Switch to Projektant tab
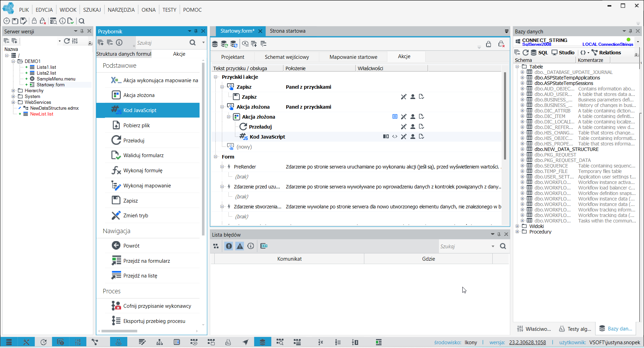Image resolution: width=644 pixels, height=348 pixels. [233, 57]
